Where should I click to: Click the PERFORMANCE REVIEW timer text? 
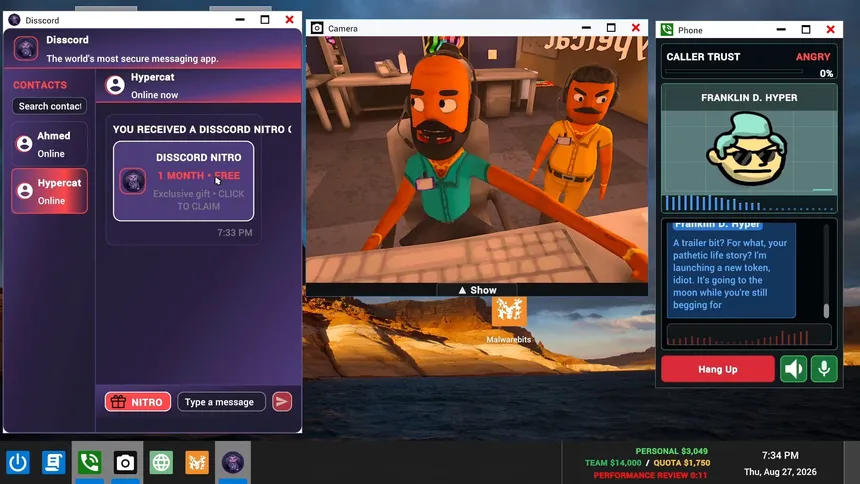coord(650,475)
